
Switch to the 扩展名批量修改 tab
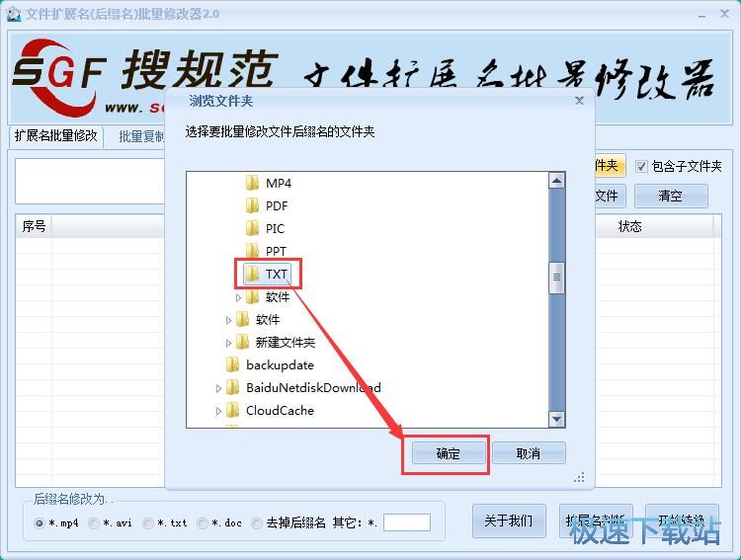(55, 136)
